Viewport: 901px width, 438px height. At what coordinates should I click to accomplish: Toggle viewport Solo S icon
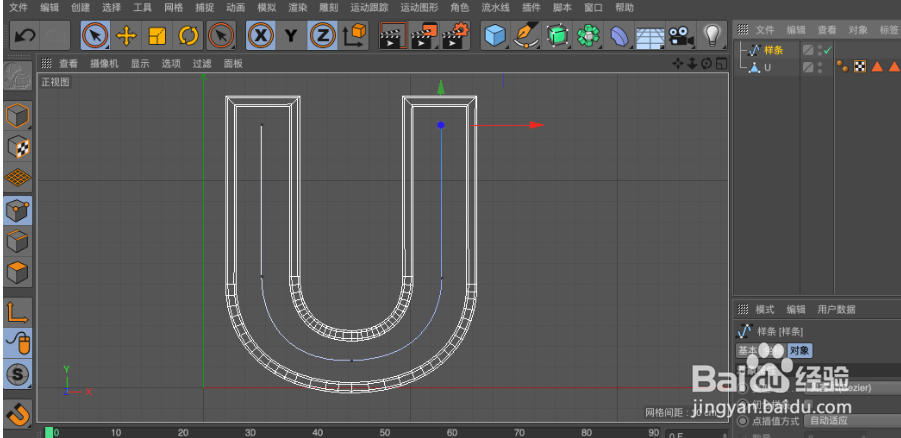[x=18, y=374]
